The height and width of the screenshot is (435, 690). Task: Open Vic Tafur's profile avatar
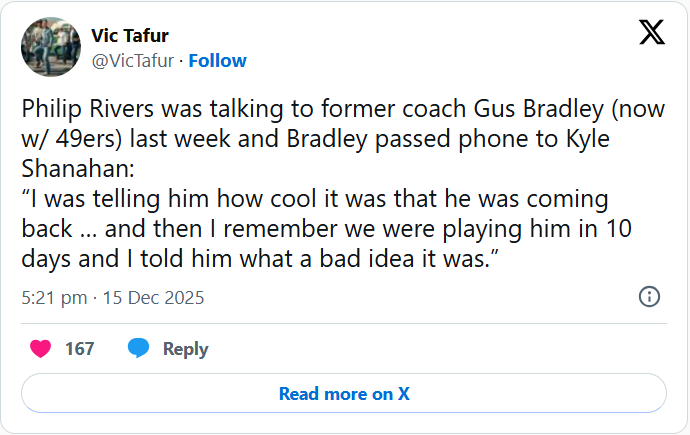(50, 47)
